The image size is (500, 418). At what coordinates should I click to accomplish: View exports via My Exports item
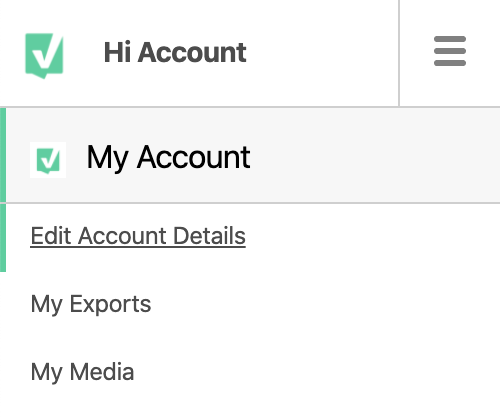coord(91,304)
